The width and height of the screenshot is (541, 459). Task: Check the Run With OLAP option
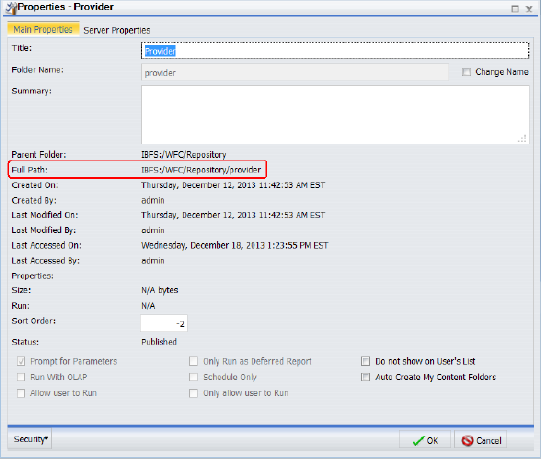[x=21, y=377]
